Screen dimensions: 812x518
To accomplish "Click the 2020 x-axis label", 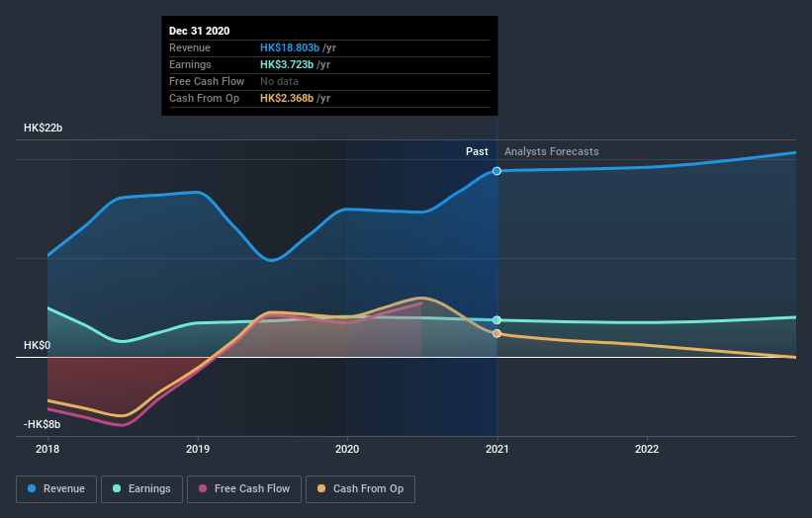I will click(347, 449).
